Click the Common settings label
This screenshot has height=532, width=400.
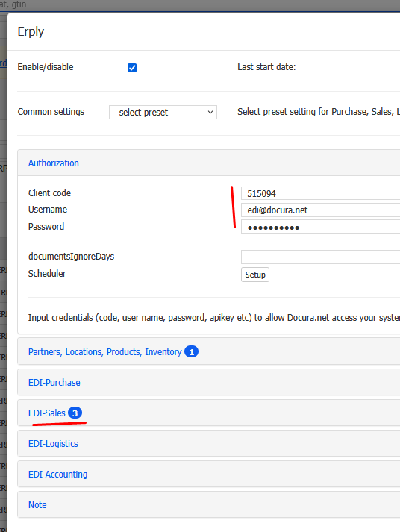click(x=51, y=112)
